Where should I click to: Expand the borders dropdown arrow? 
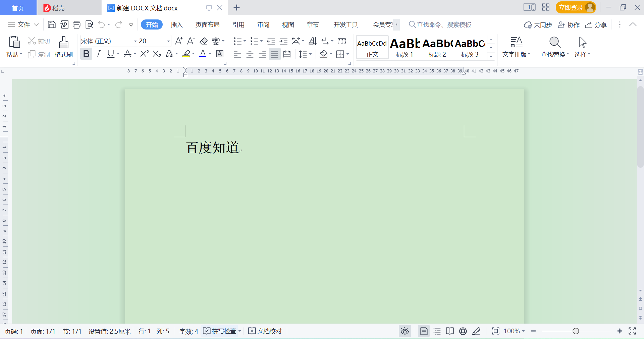(348, 54)
